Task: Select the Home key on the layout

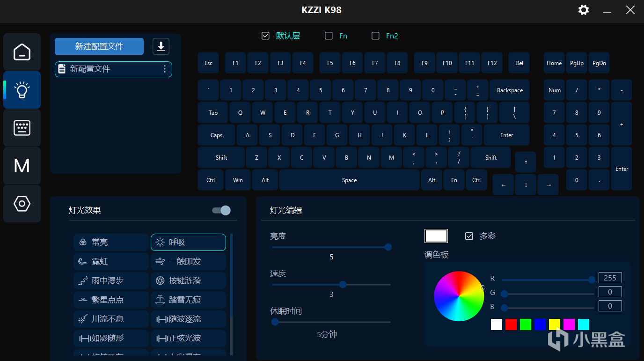Action: [554, 63]
